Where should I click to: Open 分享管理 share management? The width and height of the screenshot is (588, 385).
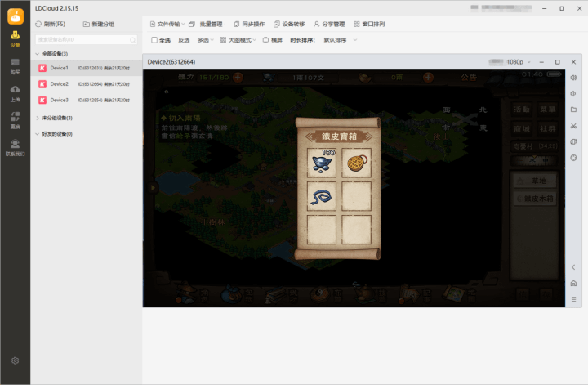[x=329, y=24]
